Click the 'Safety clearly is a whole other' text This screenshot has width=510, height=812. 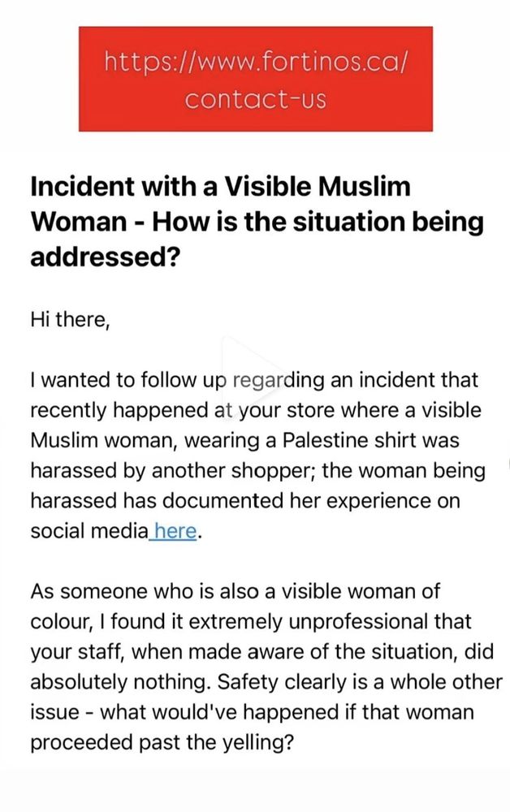[360, 683]
